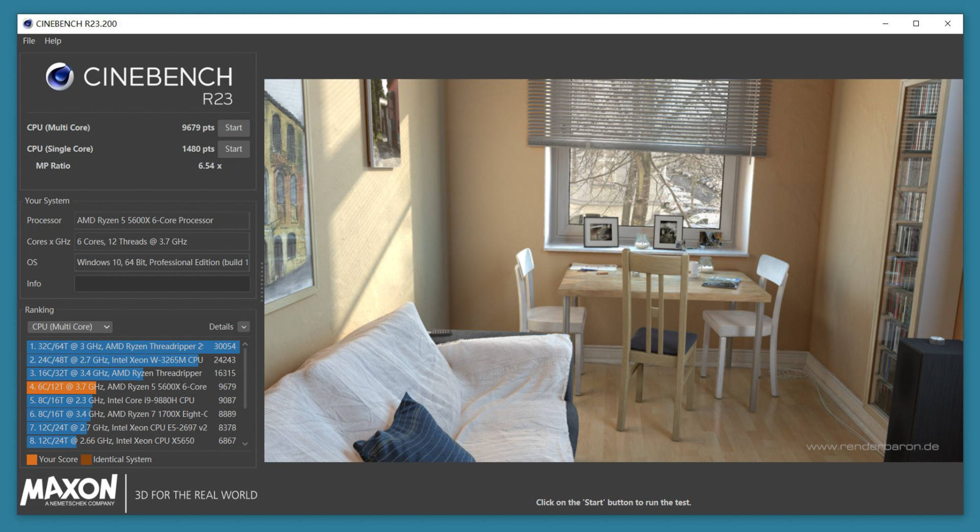
Task: Select ranking row 2 Intel Xeon W-3265M
Action: (133, 360)
